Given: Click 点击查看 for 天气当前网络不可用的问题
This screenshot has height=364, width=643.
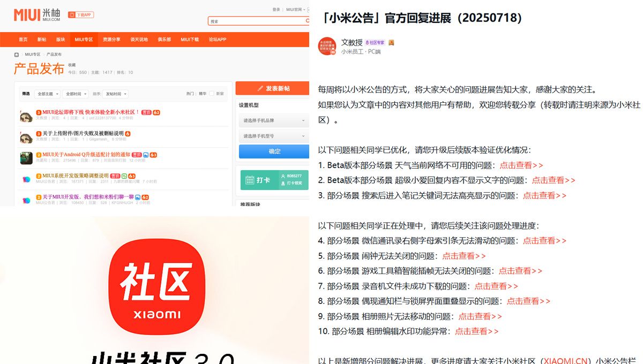Looking at the screenshot, I should coord(521,165).
